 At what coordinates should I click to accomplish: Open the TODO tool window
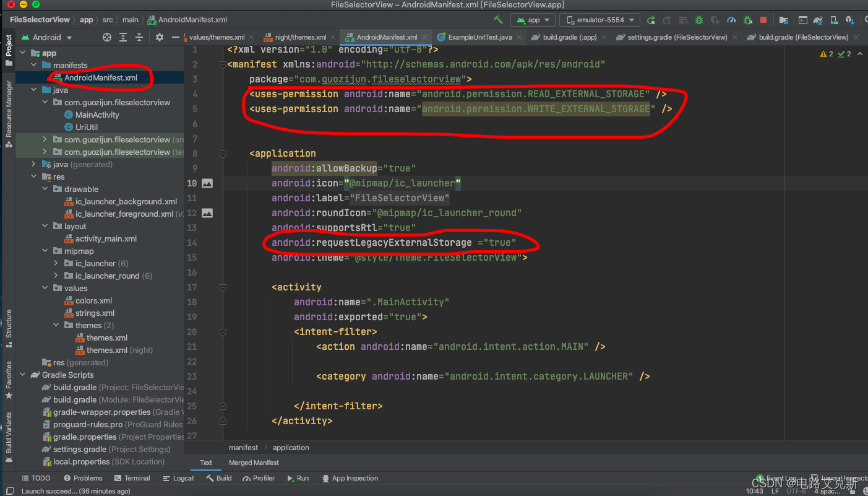[x=36, y=478]
